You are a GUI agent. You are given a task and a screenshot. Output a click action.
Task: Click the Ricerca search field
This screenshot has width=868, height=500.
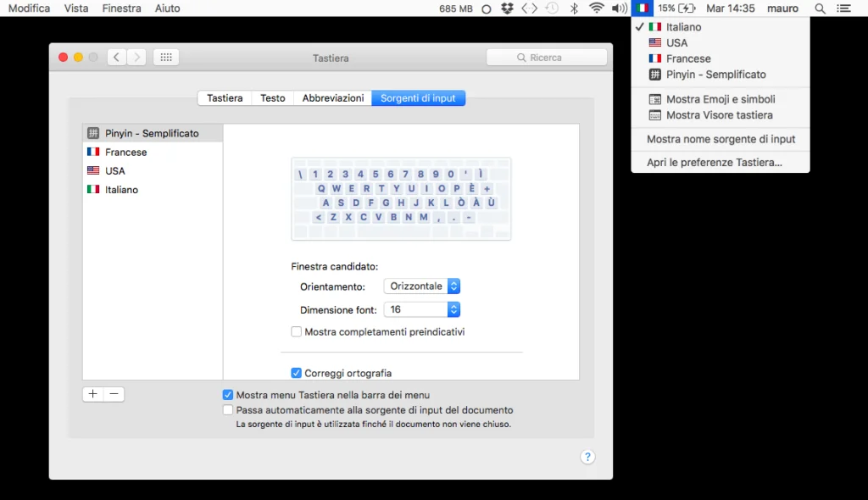tap(547, 57)
